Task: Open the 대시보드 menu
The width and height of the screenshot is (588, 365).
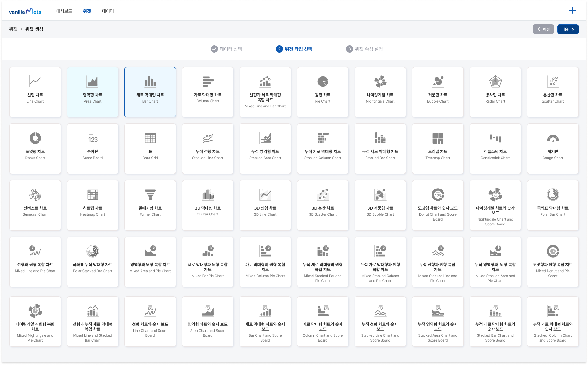Action: point(64,11)
